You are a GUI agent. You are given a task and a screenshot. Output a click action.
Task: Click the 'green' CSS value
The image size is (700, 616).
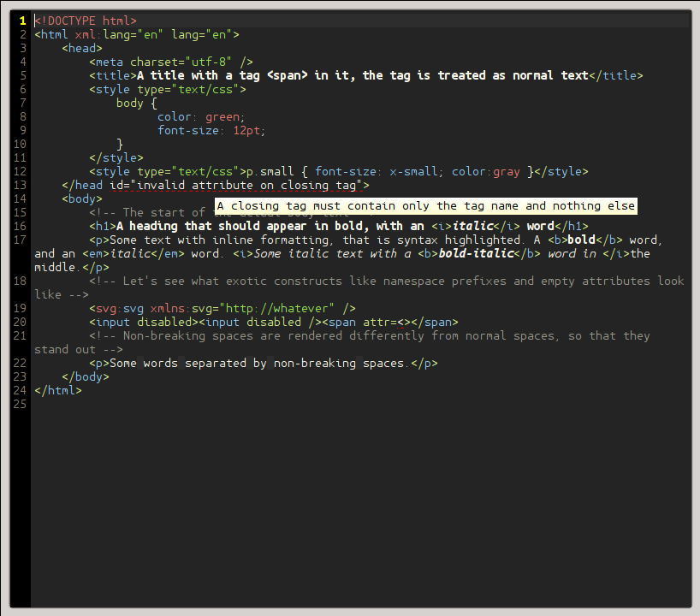222,117
